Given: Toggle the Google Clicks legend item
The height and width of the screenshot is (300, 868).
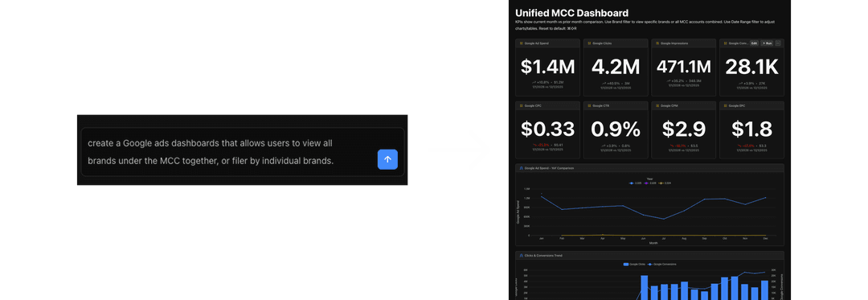Looking at the screenshot, I should (634, 264).
